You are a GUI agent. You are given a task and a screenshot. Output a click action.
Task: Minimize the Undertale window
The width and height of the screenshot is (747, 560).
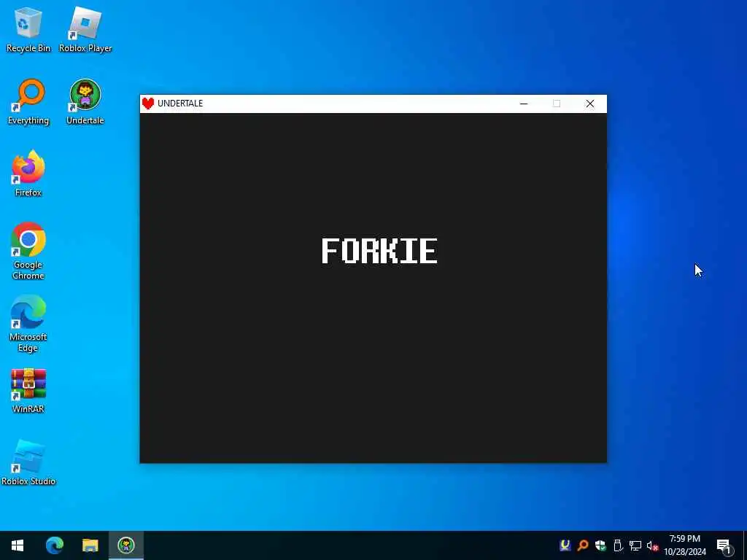(524, 104)
